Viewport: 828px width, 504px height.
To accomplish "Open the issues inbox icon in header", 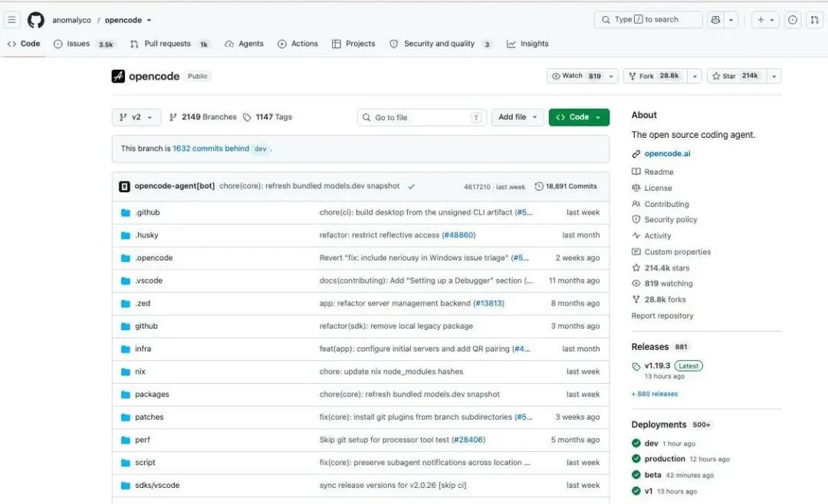I will [x=793, y=19].
